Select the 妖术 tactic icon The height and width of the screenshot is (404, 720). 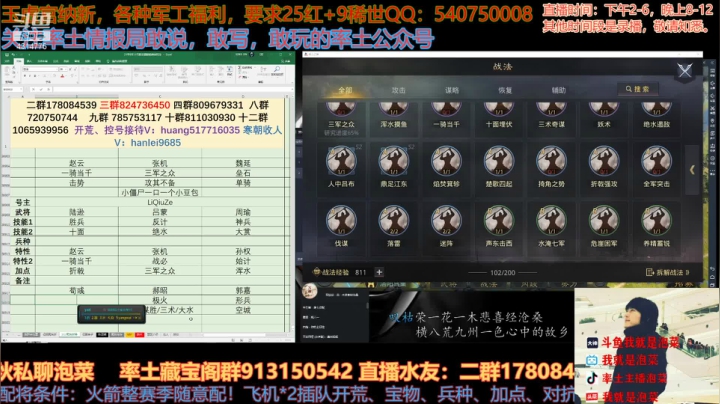pos(604,110)
